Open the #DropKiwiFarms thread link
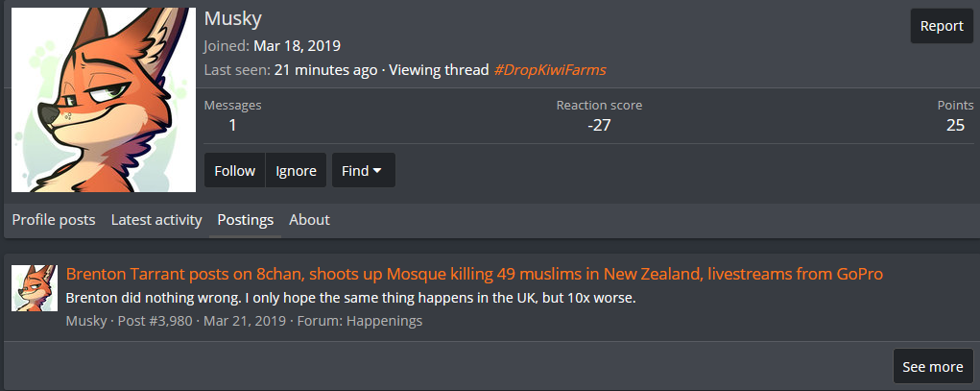This screenshot has height=391, width=980. pyautogui.click(x=549, y=69)
